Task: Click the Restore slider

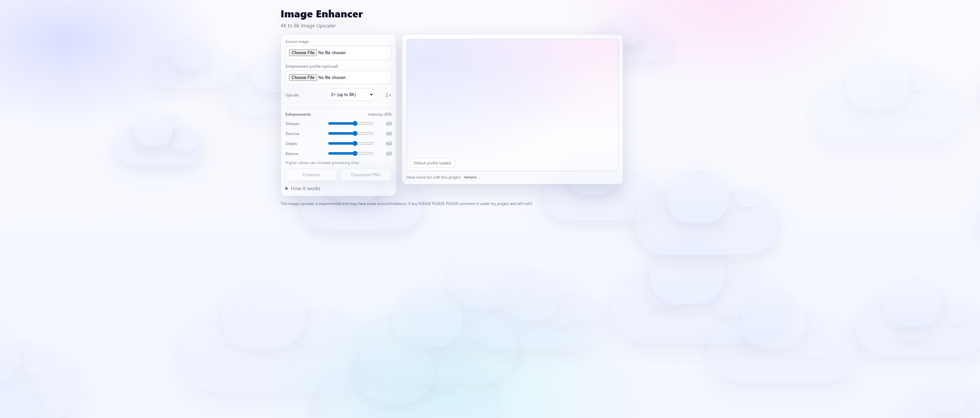Action: tap(351, 153)
